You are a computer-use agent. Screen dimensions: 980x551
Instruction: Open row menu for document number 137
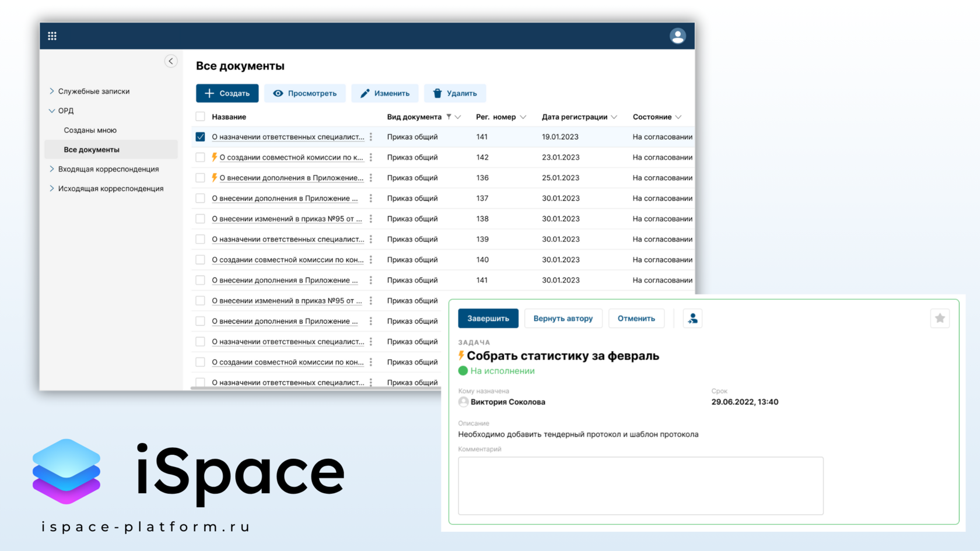(371, 198)
